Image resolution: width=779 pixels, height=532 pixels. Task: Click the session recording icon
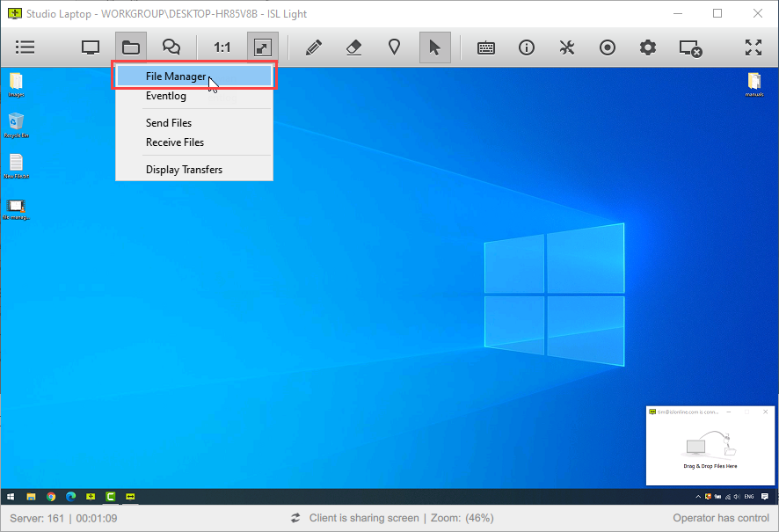coord(607,47)
